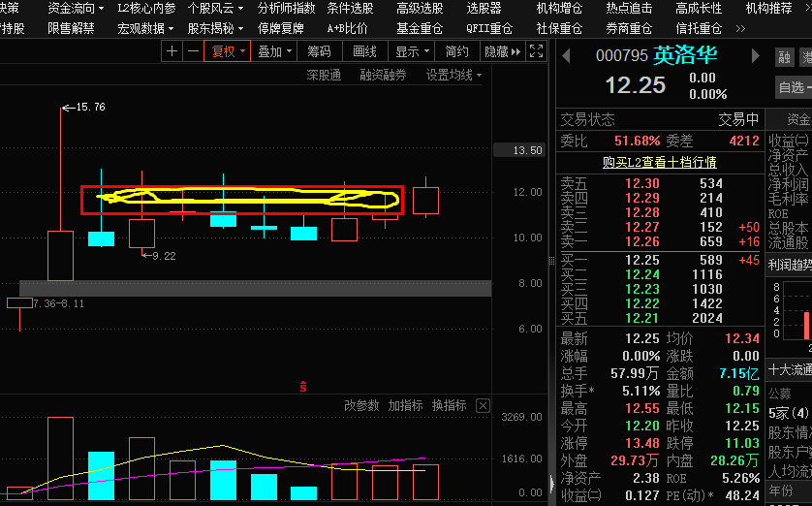This screenshot has height=506, width=812.
Task: Click 买五 price 12.21
Action: 642,318
